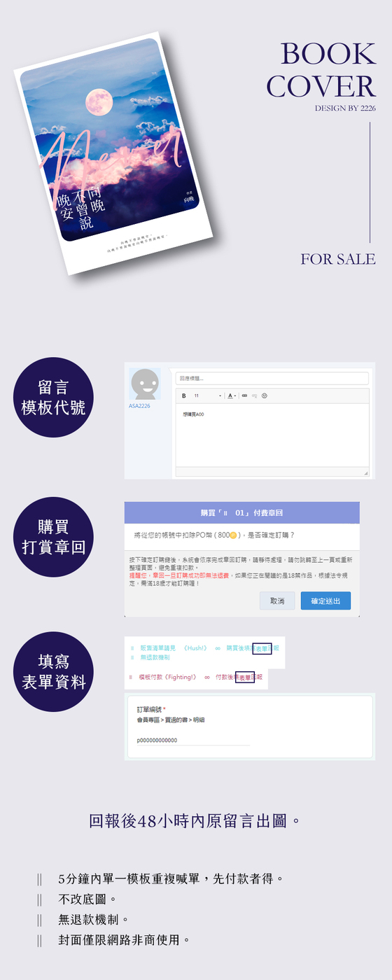This screenshot has width=392, height=980.
Task: Click the PO coin icon
Action: 233,535
